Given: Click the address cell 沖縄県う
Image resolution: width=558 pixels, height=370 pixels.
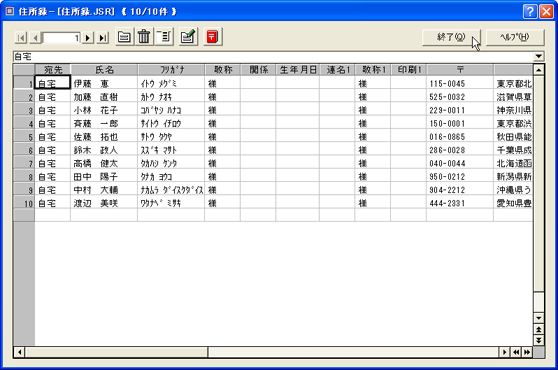Looking at the screenshot, I should pyautogui.click(x=514, y=190).
